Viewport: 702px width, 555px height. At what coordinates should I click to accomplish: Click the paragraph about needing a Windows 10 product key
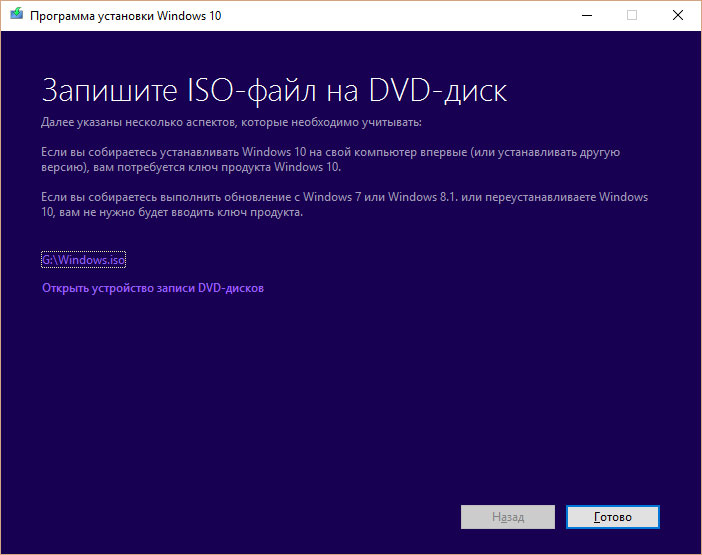tap(330, 159)
